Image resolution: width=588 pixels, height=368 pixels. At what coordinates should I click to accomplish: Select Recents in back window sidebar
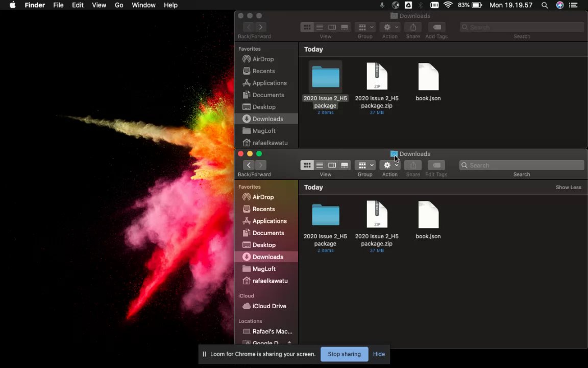(266, 71)
